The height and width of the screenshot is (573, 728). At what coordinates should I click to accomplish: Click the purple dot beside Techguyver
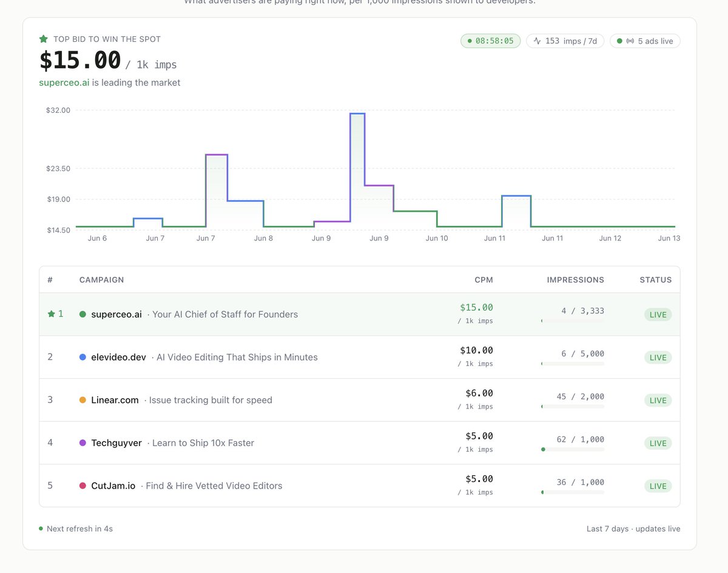point(83,443)
